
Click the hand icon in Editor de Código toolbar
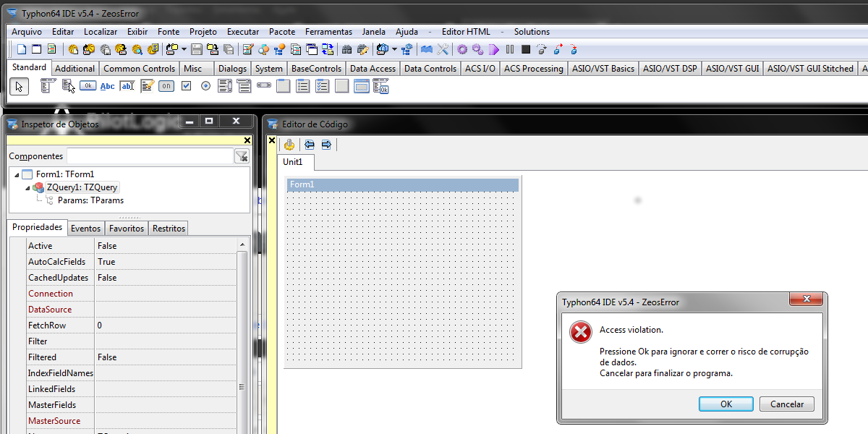289,145
